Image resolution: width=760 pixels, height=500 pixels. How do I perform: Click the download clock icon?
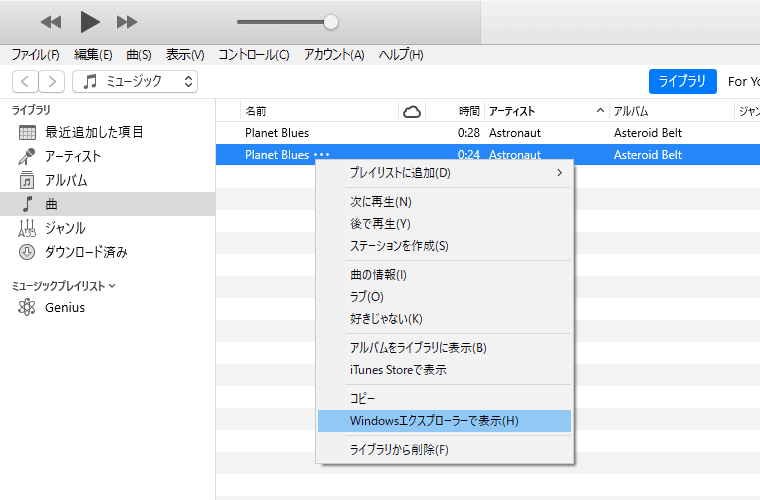[27, 252]
